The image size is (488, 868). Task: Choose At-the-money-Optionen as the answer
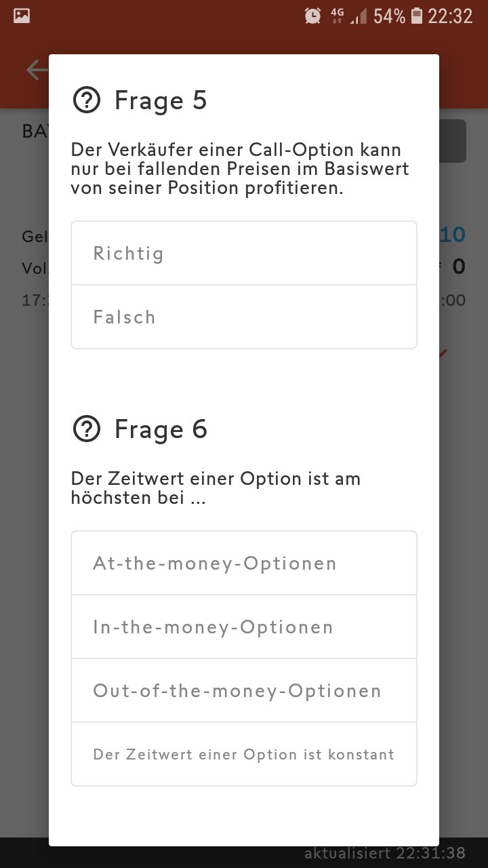244,564
